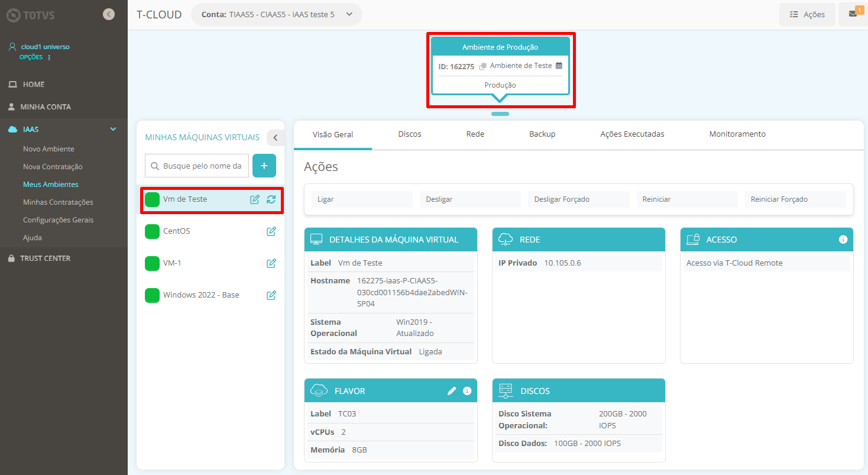Click the hostname value text
Image resolution: width=868 pixels, height=475 pixels.
[x=413, y=292]
